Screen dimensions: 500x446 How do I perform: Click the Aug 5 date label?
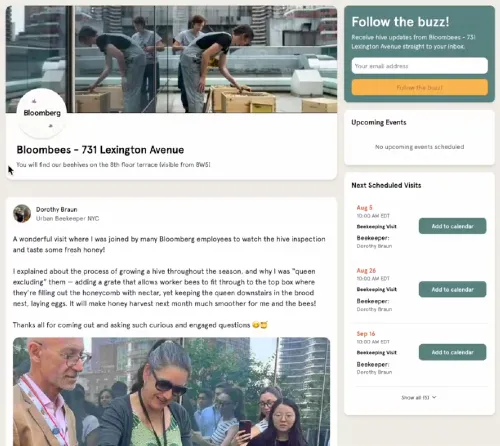pos(364,208)
